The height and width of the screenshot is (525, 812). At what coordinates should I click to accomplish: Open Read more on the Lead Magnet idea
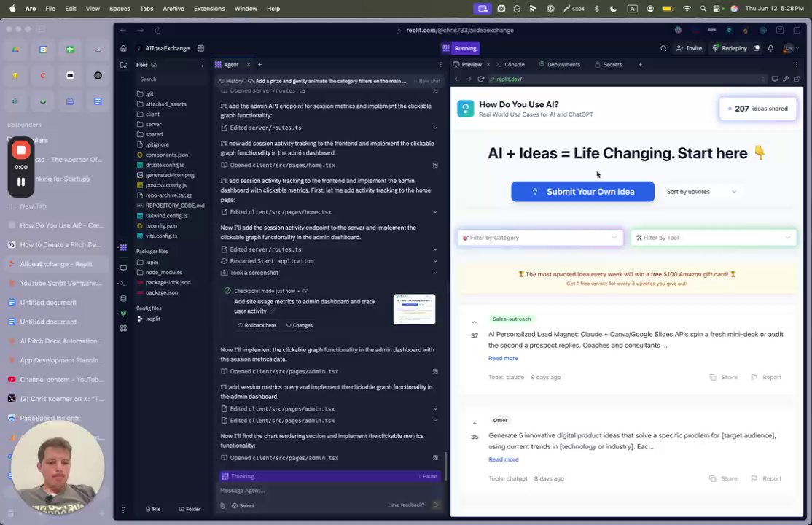(x=503, y=358)
